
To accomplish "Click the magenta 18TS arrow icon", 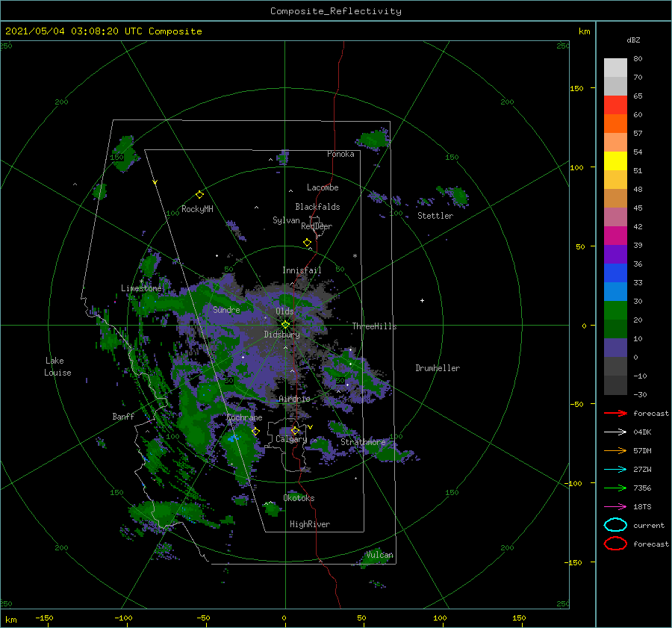I will tap(615, 507).
